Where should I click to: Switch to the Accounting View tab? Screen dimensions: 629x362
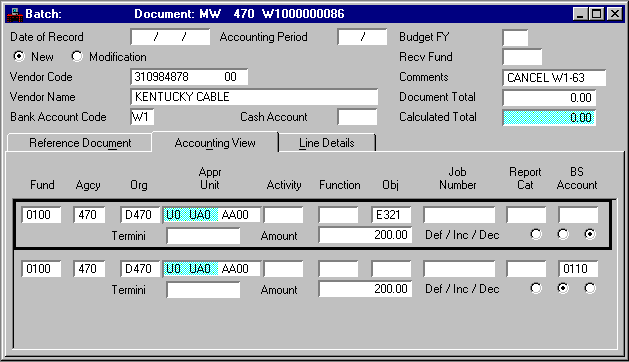click(215, 142)
